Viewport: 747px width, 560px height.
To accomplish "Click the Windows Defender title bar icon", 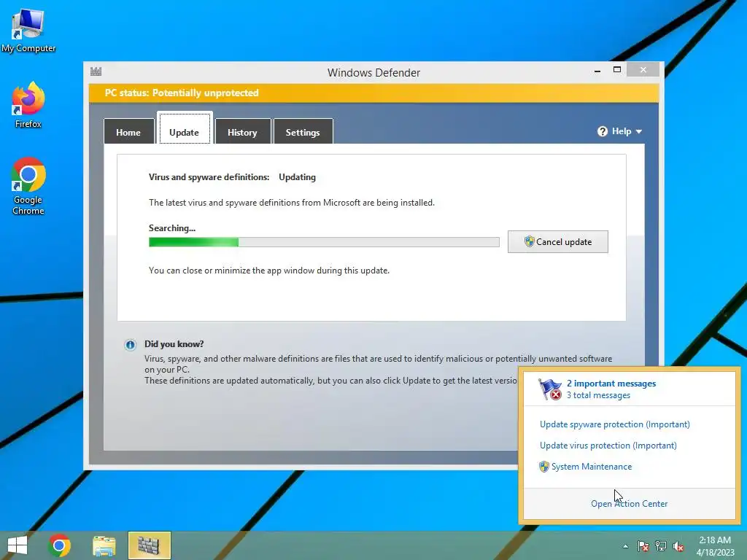I will (96, 72).
